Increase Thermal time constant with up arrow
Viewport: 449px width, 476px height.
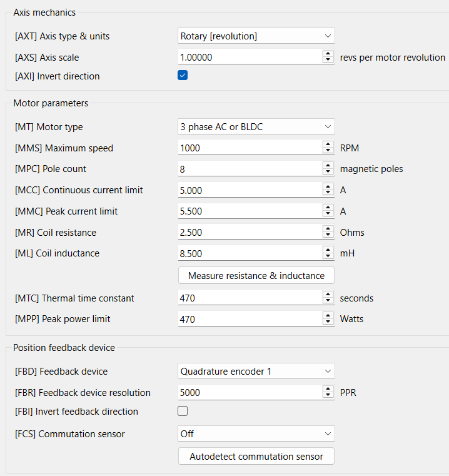tap(328, 295)
